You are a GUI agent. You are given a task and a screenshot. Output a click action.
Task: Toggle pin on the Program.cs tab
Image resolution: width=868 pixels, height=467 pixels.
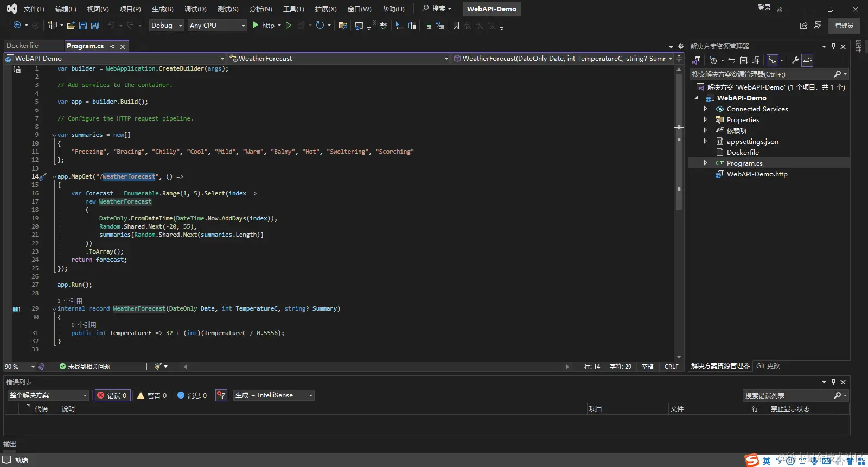point(113,47)
